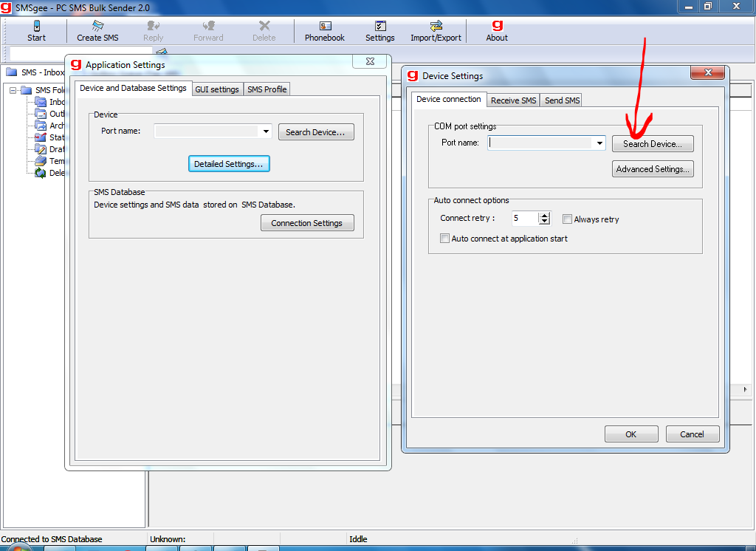This screenshot has width=756, height=551.
Task: Select the Inbox folder icon in tree
Action: tap(41, 102)
